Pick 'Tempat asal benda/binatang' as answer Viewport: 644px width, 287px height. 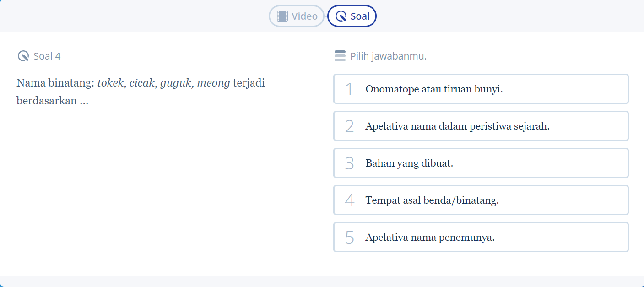coord(481,200)
